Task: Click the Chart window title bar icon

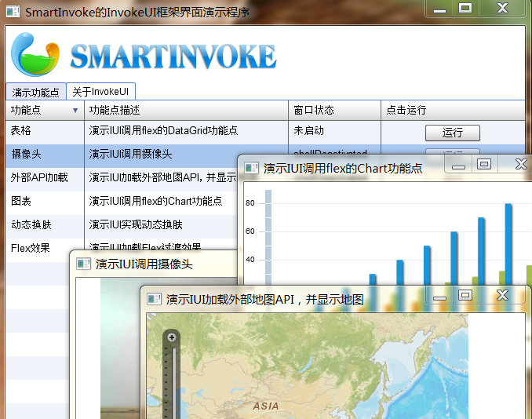Action: pos(252,168)
